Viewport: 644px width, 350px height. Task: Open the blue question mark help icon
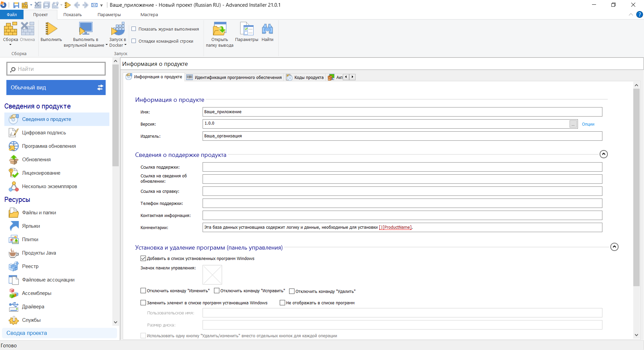tap(640, 14)
